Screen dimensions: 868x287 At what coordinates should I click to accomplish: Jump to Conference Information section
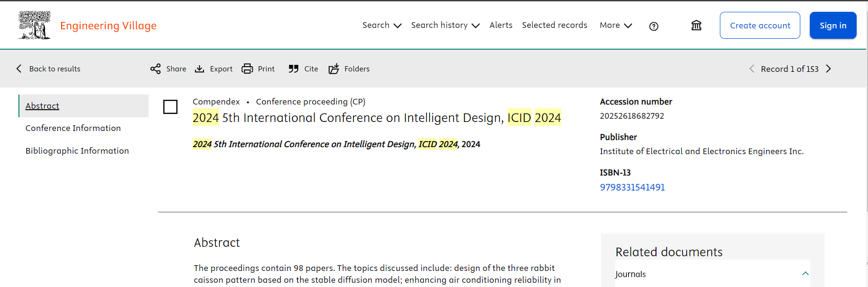73,128
